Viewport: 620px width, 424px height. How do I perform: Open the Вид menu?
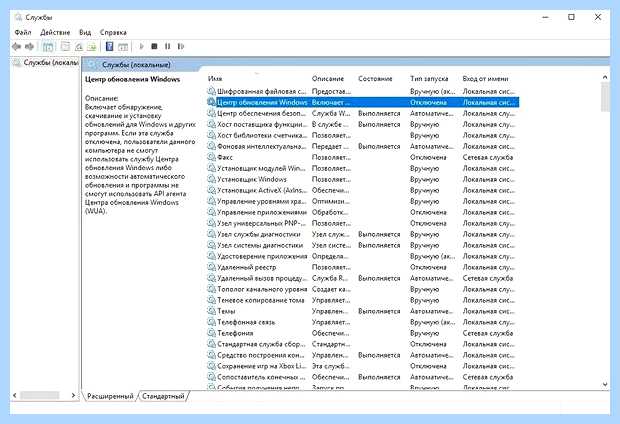click(85, 32)
